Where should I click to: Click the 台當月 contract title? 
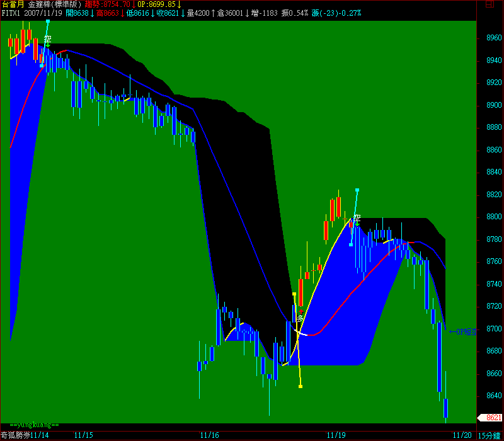(13, 4)
